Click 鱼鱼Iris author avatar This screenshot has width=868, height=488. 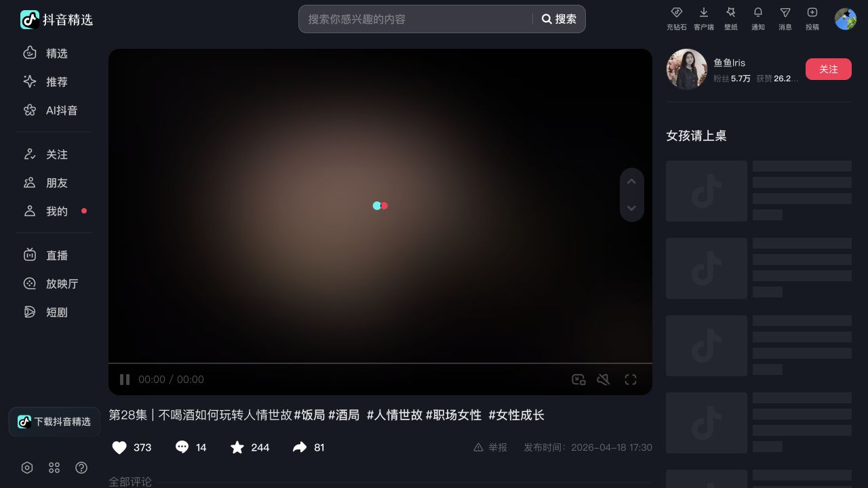[687, 69]
